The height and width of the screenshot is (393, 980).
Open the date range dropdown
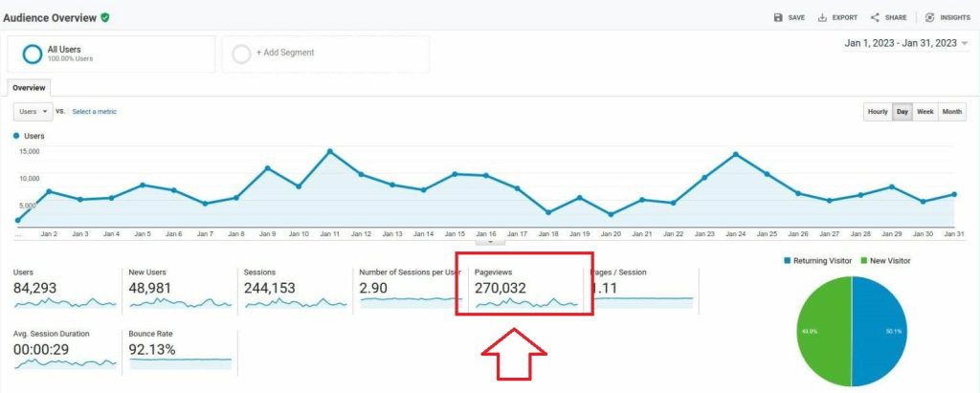[x=965, y=43]
